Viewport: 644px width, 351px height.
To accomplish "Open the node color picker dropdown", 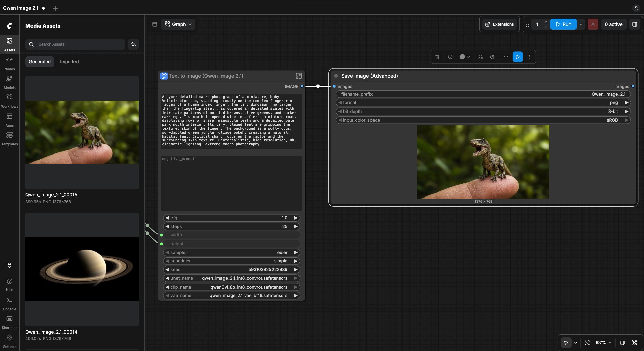I will [x=465, y=57].
